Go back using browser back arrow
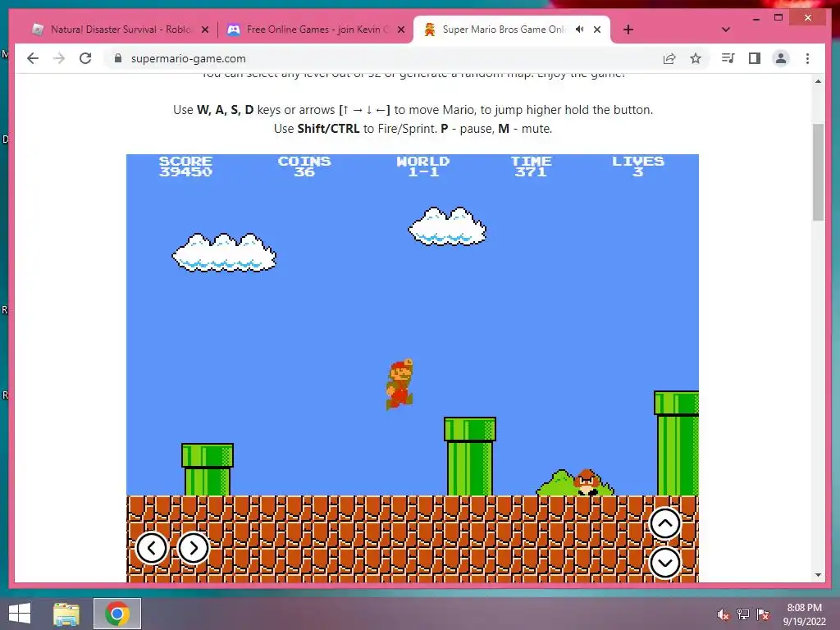Image resolution: width=840 pixels, height=630 pixels. coord(33,58)
